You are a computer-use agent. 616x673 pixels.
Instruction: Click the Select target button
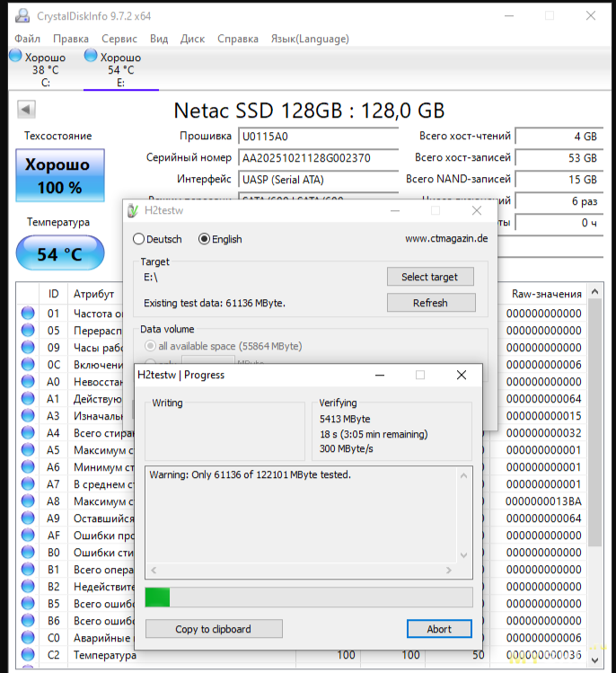click(x=429, y=277)
